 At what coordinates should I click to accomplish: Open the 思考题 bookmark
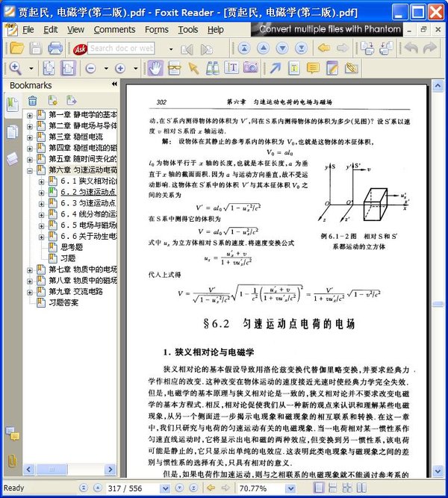click(x=72, y=247)
